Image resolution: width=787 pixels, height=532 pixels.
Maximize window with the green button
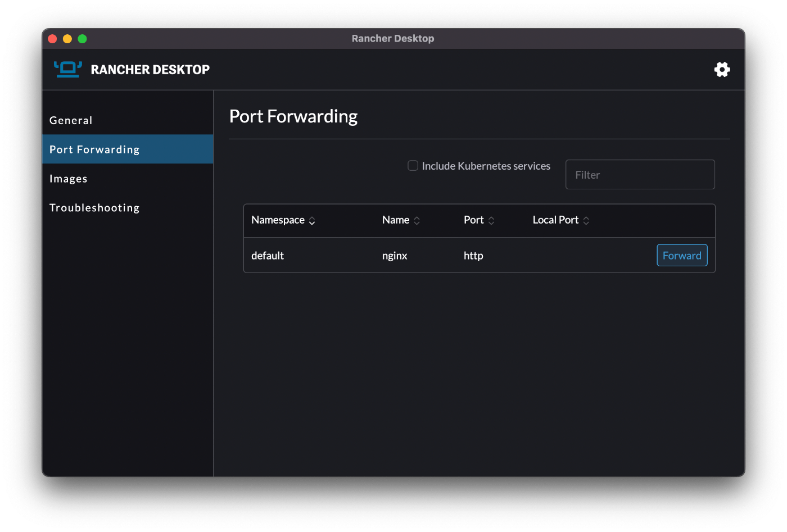tap(82, 39)
